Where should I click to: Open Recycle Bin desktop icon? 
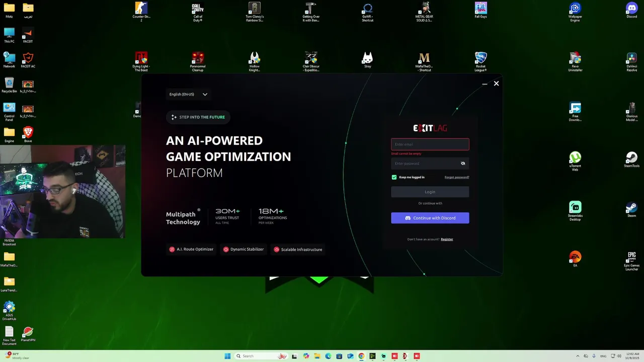pyautogui.click(x=9, y=84)
